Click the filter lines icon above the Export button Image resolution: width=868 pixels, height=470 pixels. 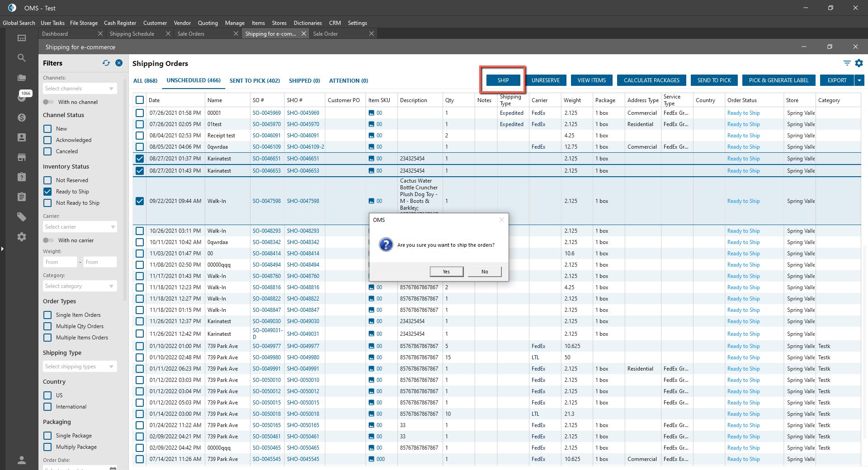(x=847, y=63)
